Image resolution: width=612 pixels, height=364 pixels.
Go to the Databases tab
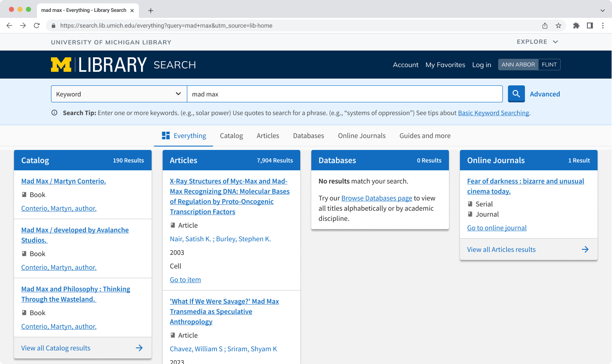tap(308, 135)
